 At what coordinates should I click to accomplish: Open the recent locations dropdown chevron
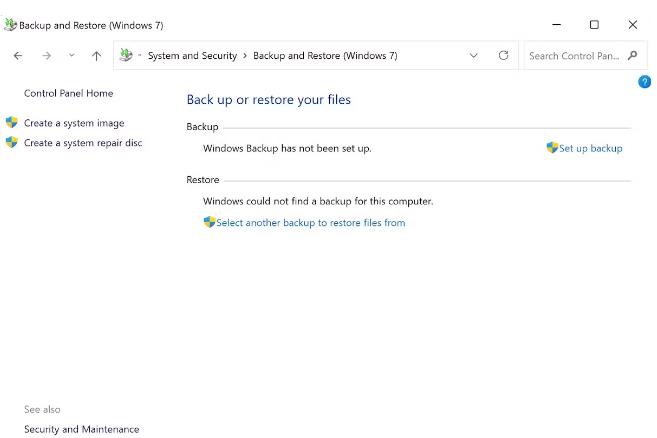pyautogui.click(x=71, y=56)
